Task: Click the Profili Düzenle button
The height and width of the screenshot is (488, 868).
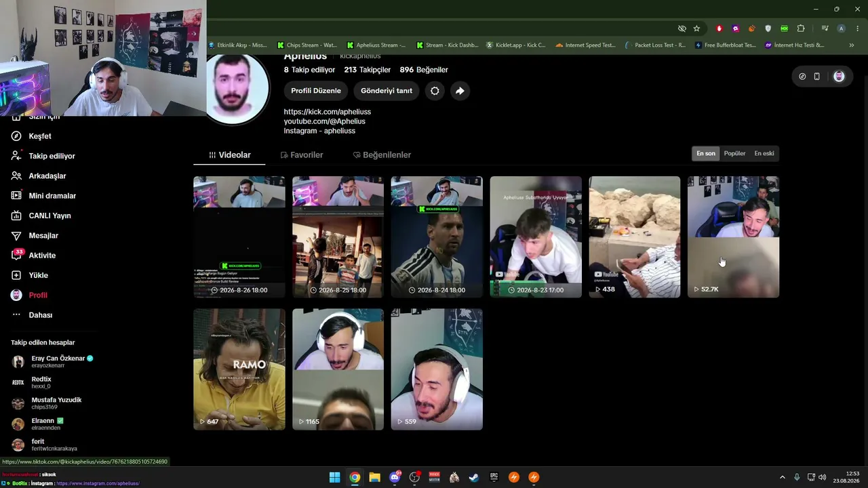Action: [316, 91]
